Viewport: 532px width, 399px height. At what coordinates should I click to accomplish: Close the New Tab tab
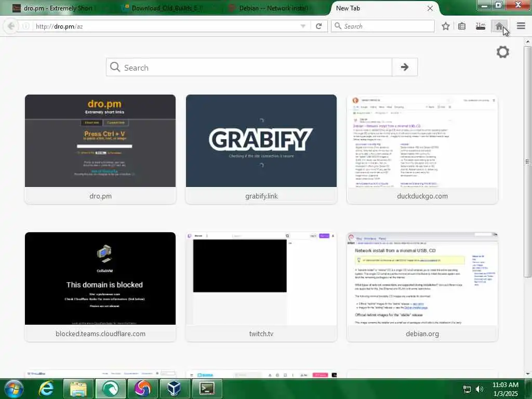point(430,8)
